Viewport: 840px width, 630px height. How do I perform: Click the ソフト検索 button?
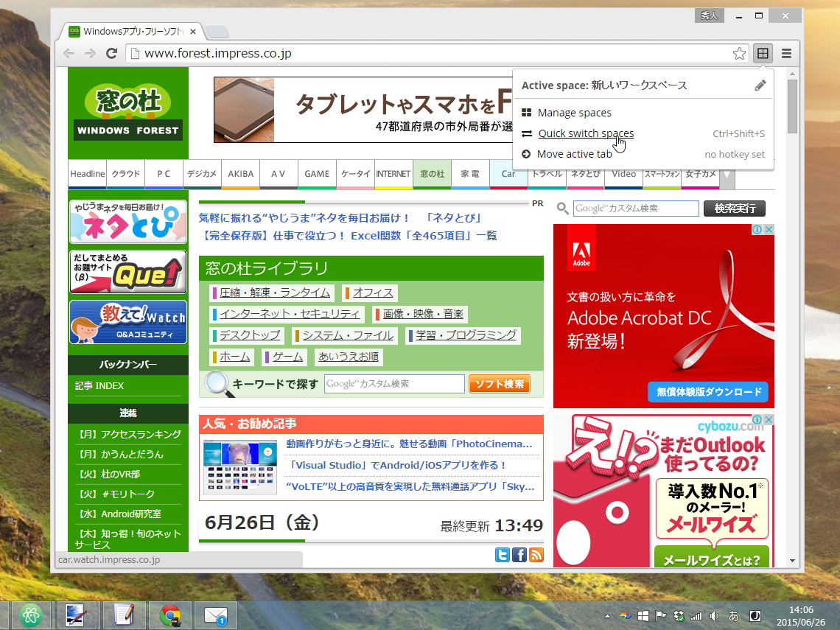[500, 384]
